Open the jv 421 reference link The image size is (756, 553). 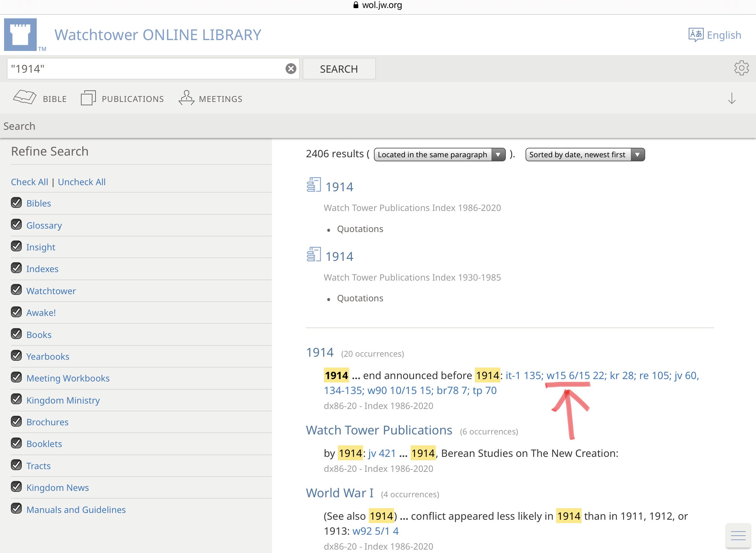coord(382,453)
